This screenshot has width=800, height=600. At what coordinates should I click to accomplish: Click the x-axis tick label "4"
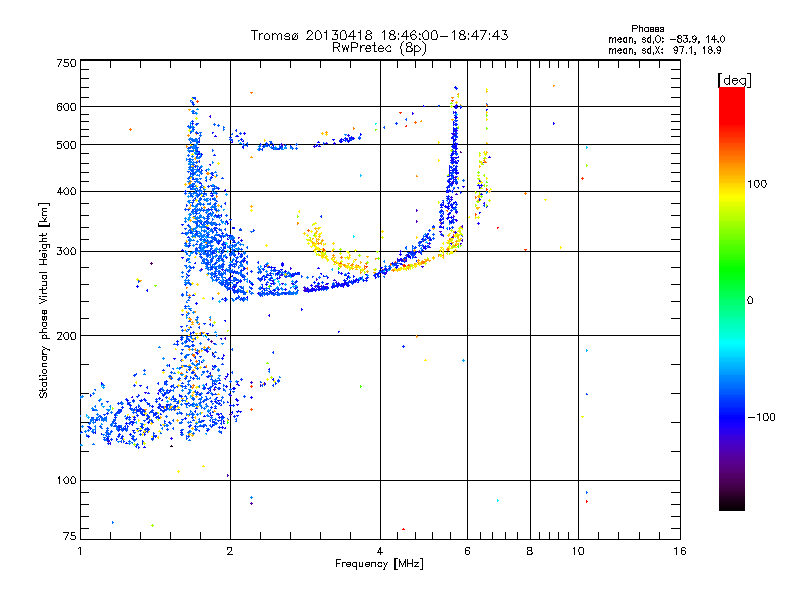380,551
